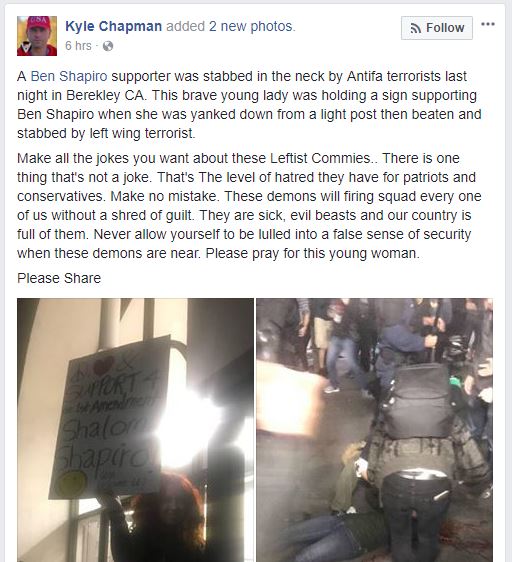This screenshot has width=512, height=562.
Task: Open the right photo of the crowd
Action: (x=374, y=430)
